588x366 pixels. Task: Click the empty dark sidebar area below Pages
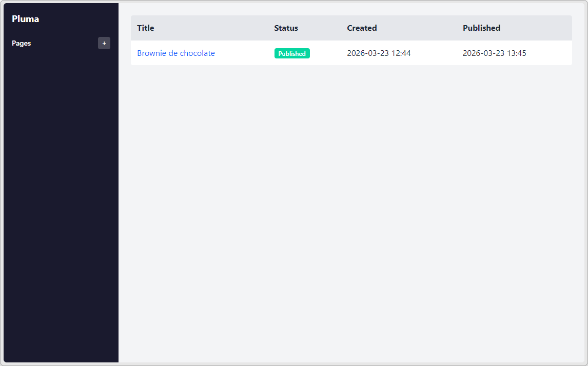click(61, 205)
